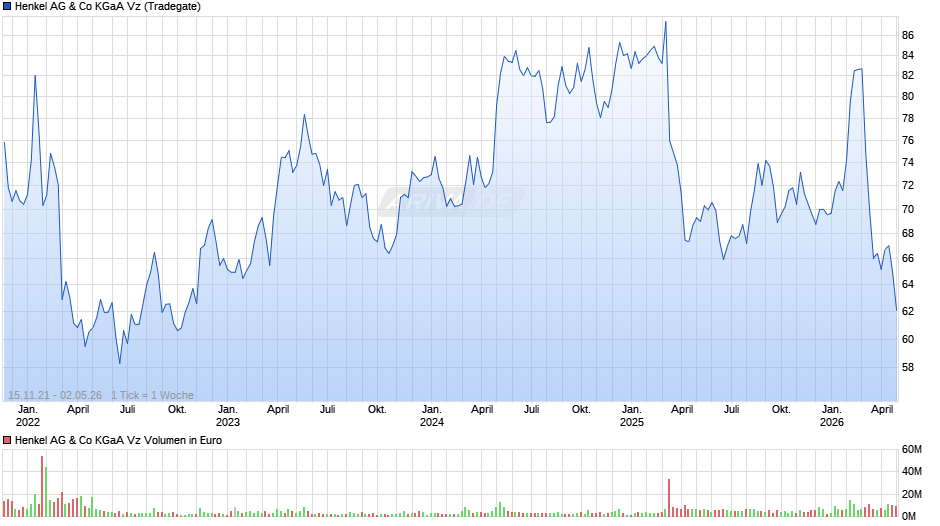Screen dimensions: 940x526
Task: Click the 'Jan. 2025' time axis label
Action: 632,416
